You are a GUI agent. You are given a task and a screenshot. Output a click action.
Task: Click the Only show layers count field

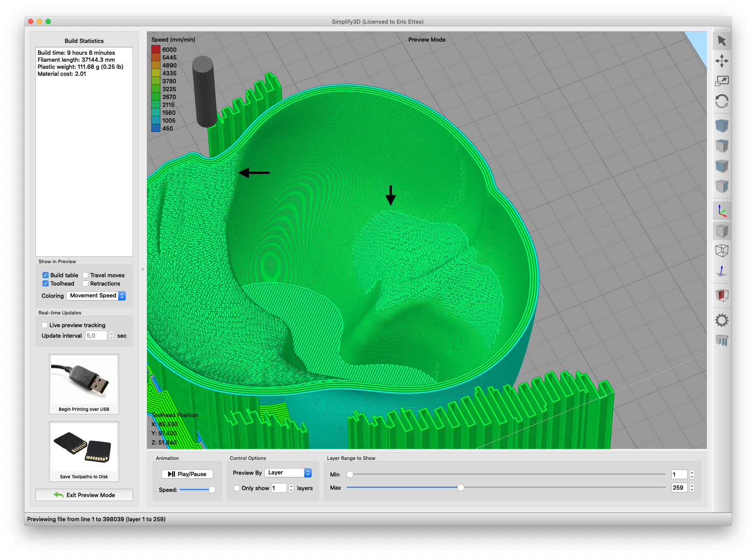279,488
